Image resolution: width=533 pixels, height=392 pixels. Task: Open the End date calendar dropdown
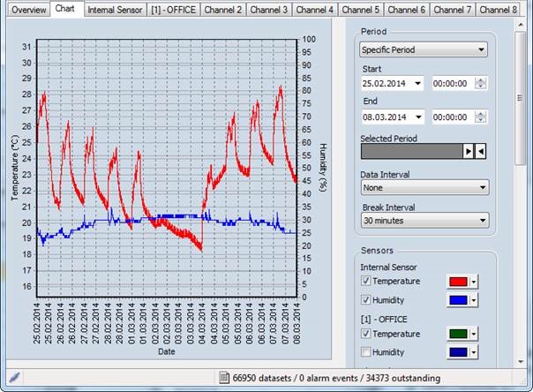(417, 117)
